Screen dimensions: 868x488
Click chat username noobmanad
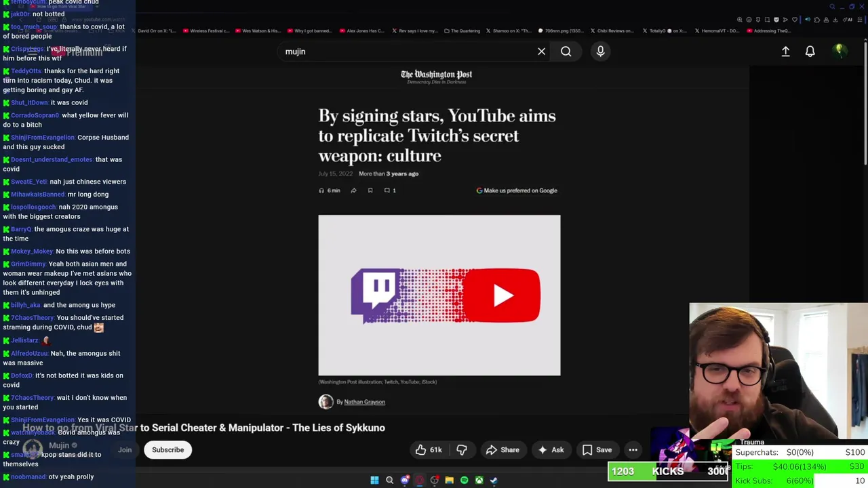(x=28, y=477)
